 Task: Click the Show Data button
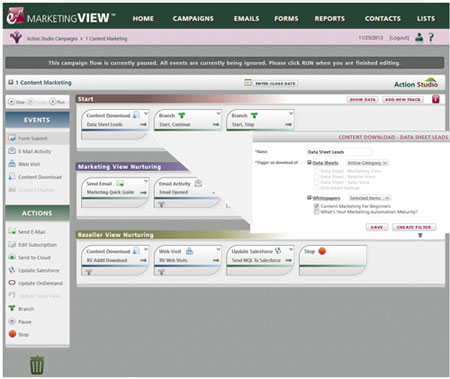[363, 99]
